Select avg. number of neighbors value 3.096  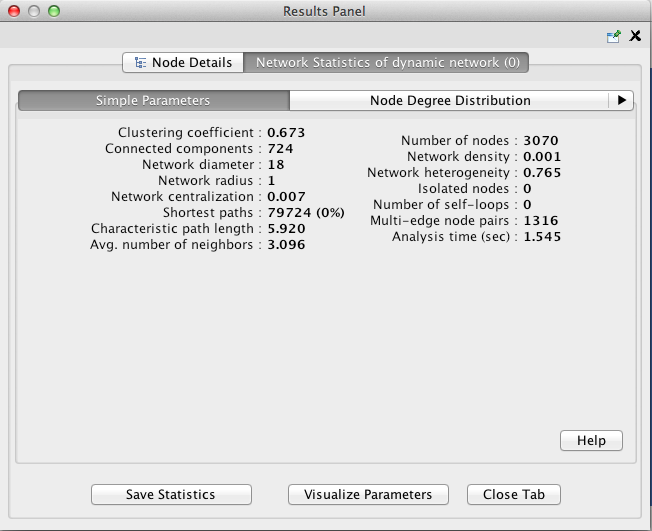click(286, 245)
